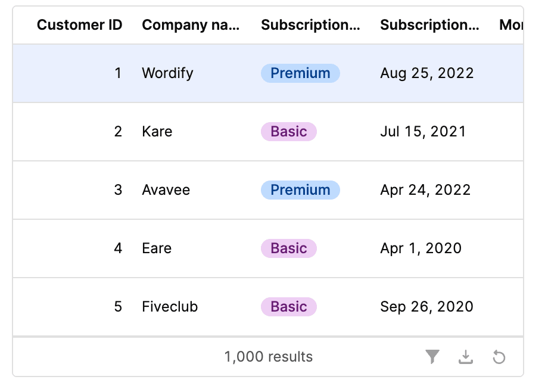Select the Fiveclub company cell
548x392 pixels.
pyautogui.click(x=170, y=307)
